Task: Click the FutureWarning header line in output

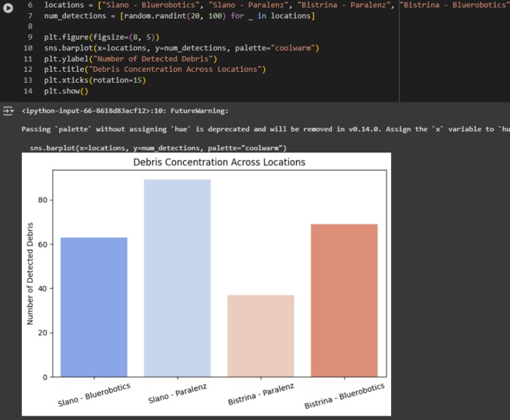Action: [125, 111]
